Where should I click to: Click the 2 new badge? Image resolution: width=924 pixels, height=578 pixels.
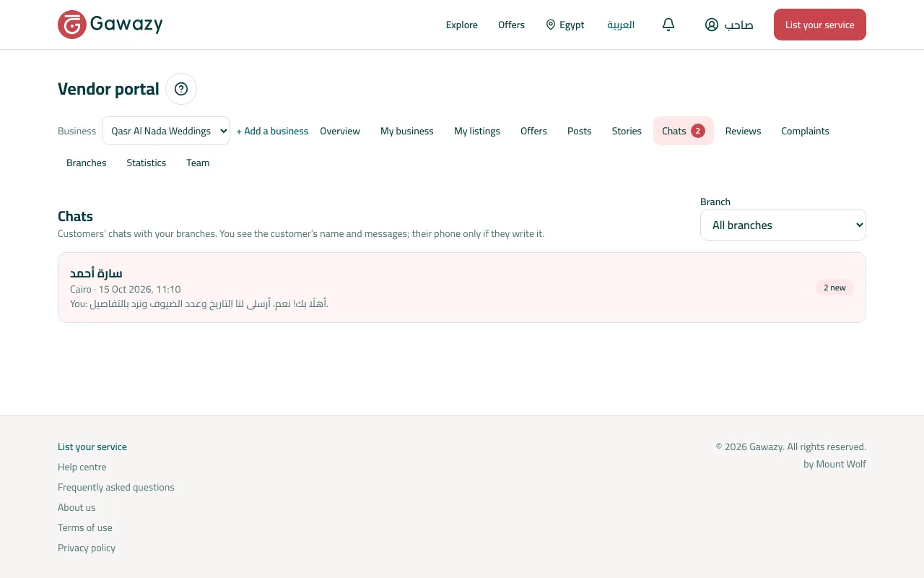click(x=834, y=288)
